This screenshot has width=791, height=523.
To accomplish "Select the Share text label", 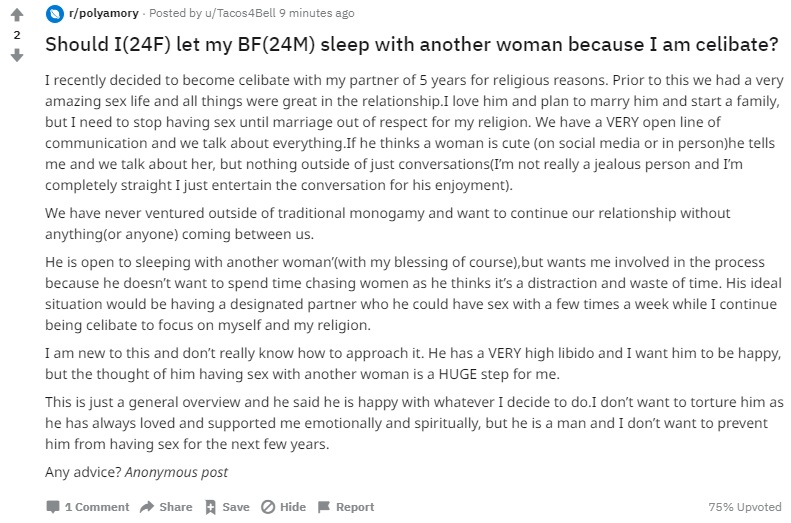I will point(176,507).
